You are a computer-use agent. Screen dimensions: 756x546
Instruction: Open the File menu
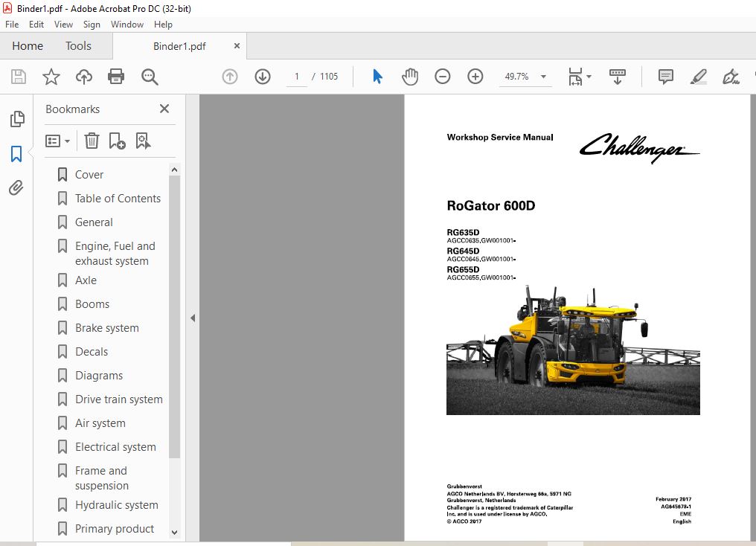pyautogui.click(x=12, y=24)
